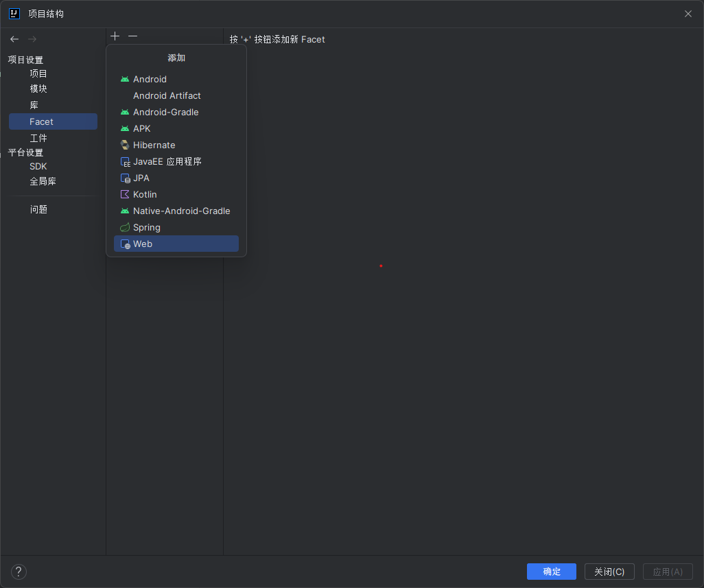Select Android from the add menu
Image resolution: width=704 pixels, height=588 pixels.
176,79
